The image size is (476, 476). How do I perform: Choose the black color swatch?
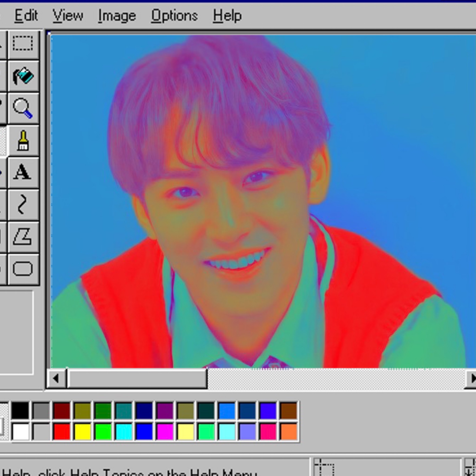coord(20,410)
